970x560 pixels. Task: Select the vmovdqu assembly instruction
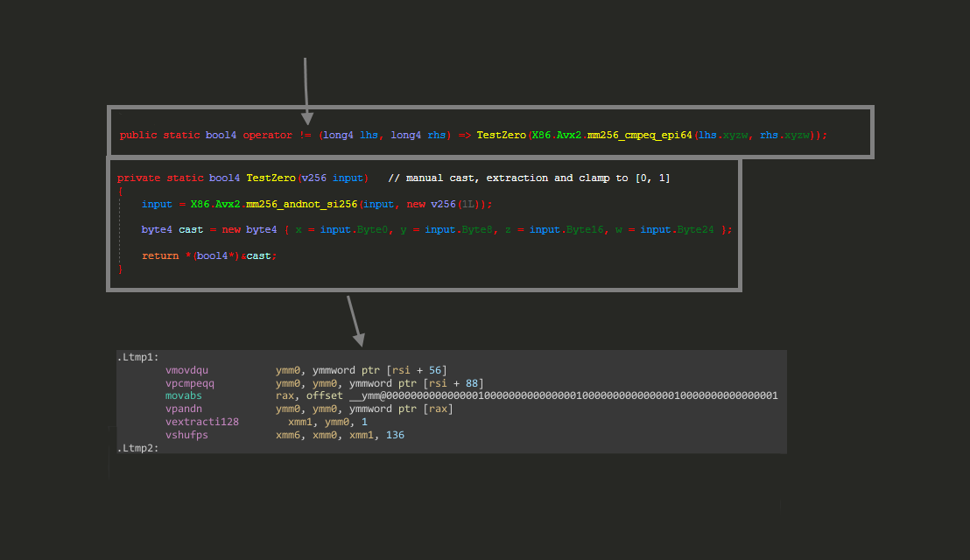[x=186, y=369]
